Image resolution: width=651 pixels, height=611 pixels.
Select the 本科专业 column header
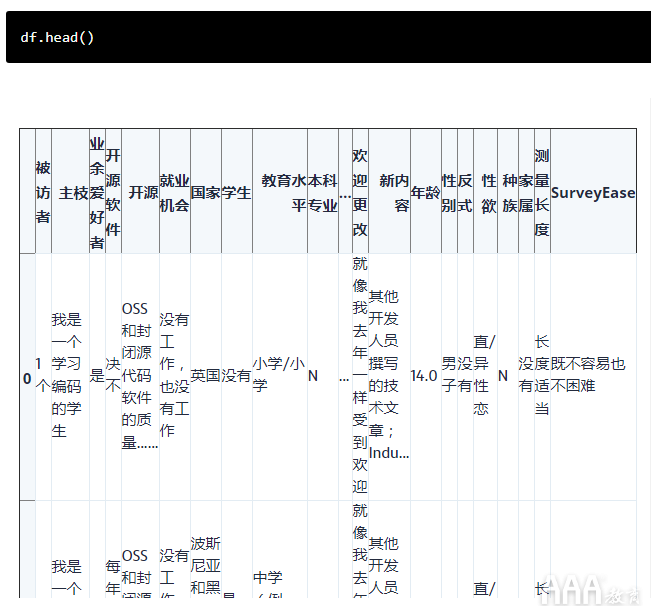coord(323,192)
